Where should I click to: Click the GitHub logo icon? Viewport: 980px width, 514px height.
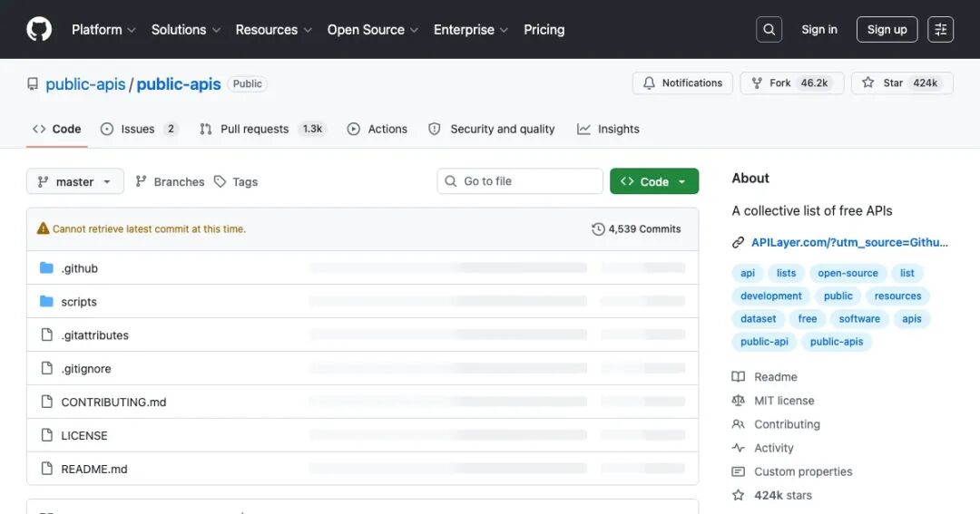(39, 30)
